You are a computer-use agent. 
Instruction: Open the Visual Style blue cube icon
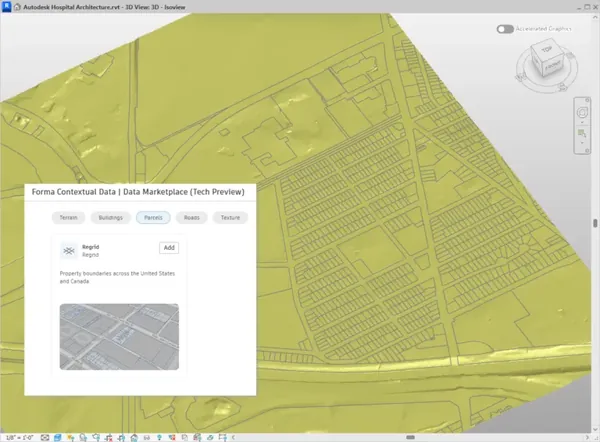coord(58,437)
